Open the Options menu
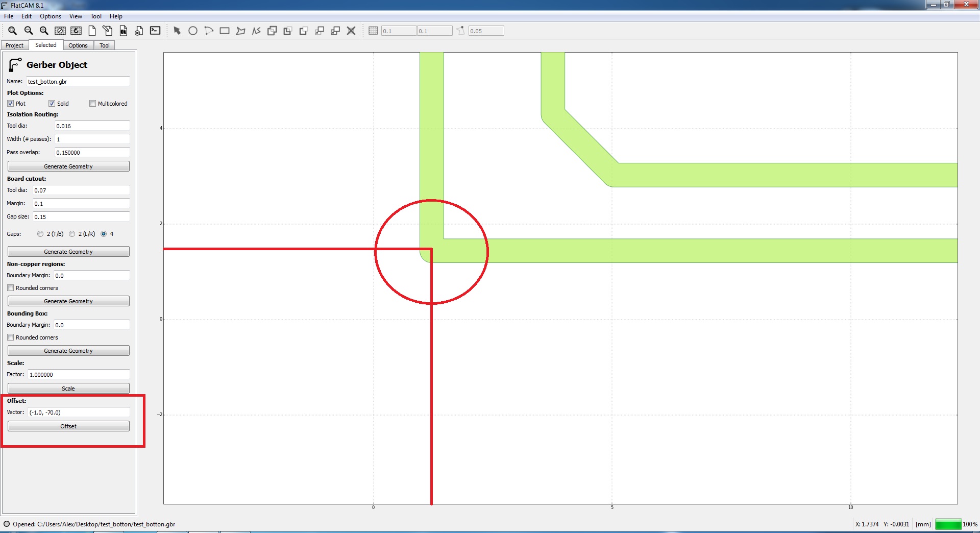Viewport: 980px width, 533px height. click(x=51, y=16)
